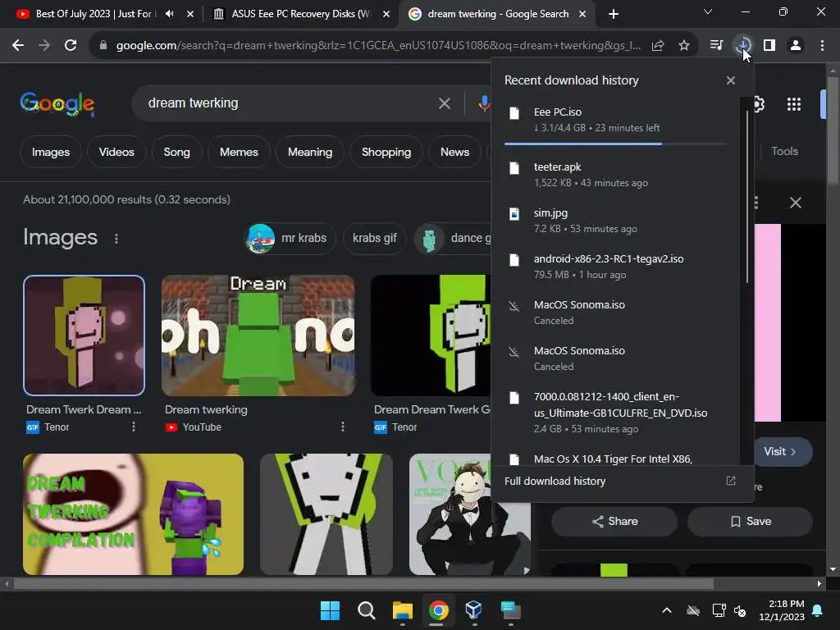Switch to the Best Of July 2023 tab

(x=94, y=14)
